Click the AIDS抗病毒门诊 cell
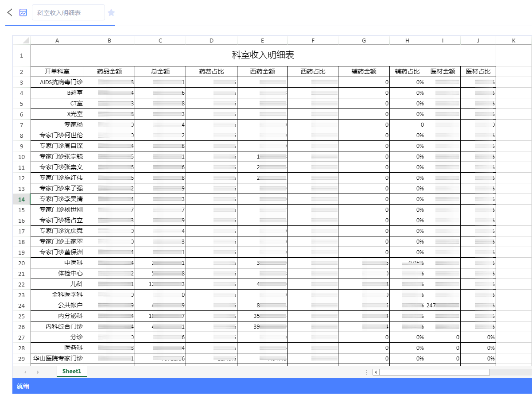The image size is (532, 395). point(57,82)
